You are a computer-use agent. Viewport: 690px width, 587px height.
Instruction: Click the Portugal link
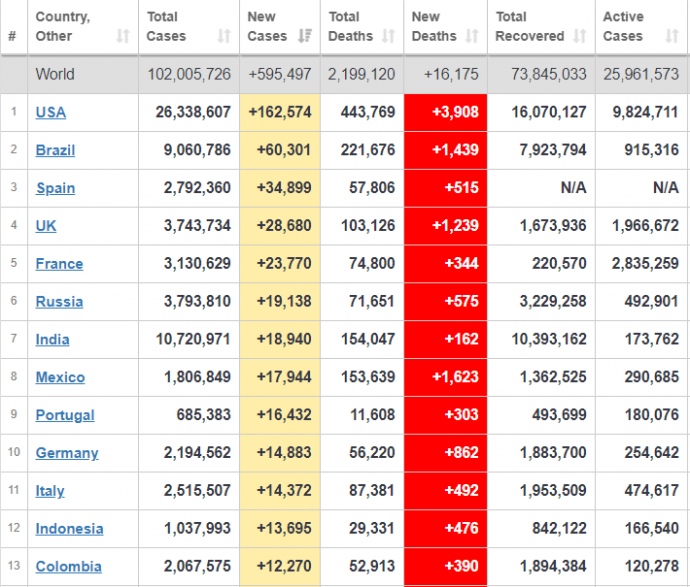point(65,416)
